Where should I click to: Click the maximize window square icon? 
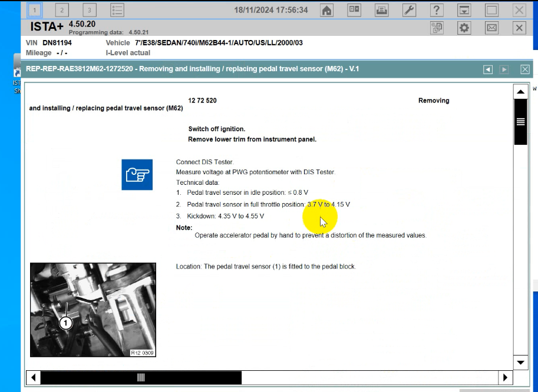pyautogui.click(x=491, y=10)
